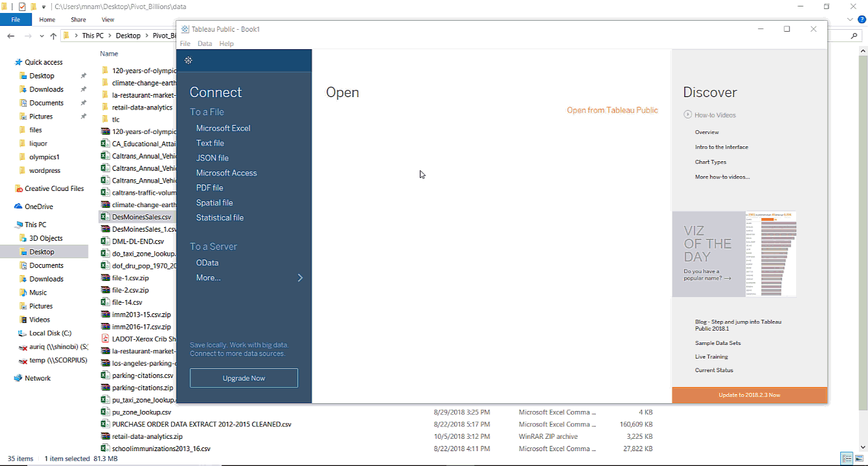The height and width of the screenshot is (466, 868).
Task: Click the chevron after This PC in address bar
Action: pyautogui.click(x=109, y=36)
